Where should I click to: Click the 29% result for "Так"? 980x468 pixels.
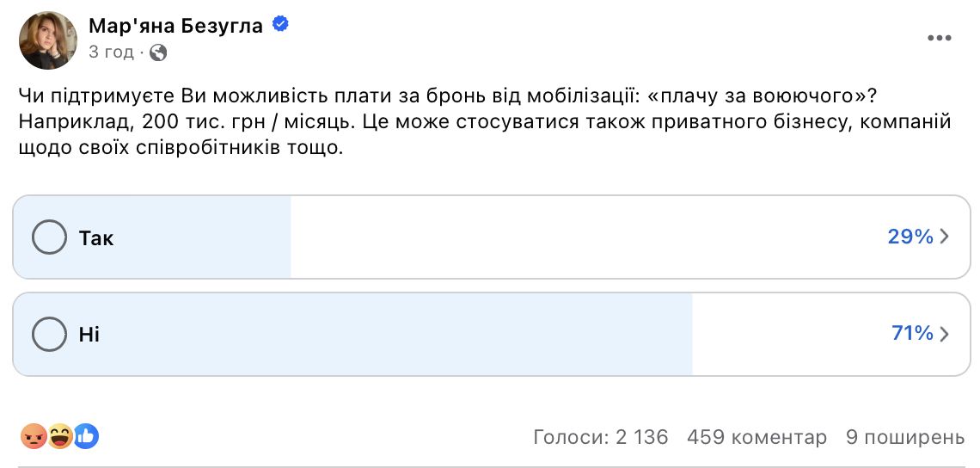[x=910, y=237]
